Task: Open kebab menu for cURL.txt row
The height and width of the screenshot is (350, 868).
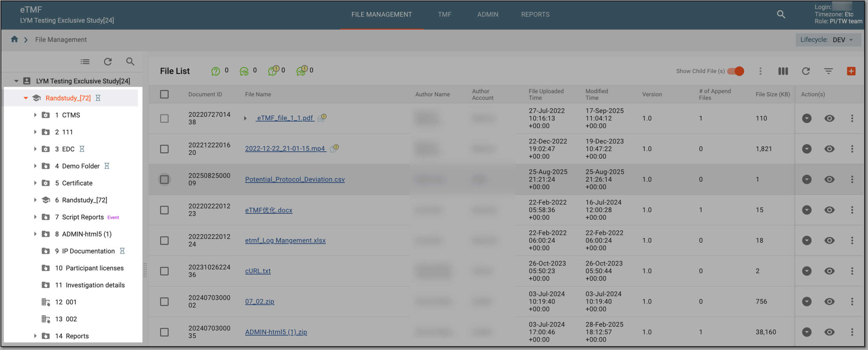Action: pyautogui.click(x=852, y=271)
